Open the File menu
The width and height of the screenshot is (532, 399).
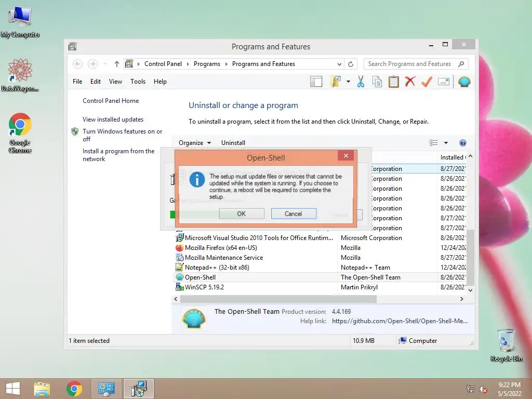coord(77,82)
